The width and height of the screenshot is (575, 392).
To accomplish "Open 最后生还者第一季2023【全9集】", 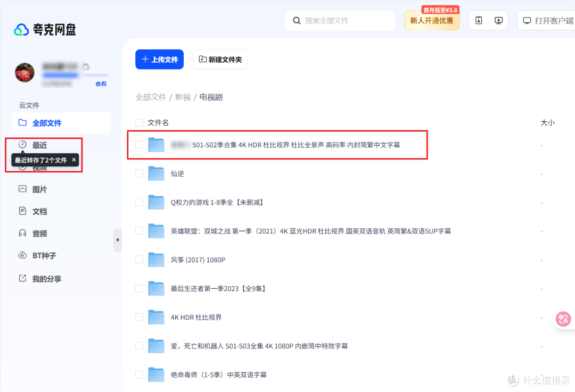I will tap(219, 289).
